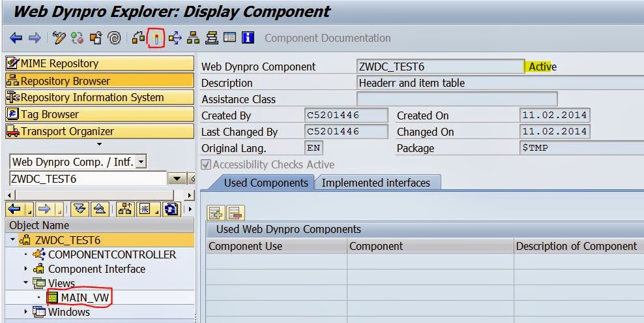Toggle Display/Change mode with the pencil icon

tap(59, 38)
